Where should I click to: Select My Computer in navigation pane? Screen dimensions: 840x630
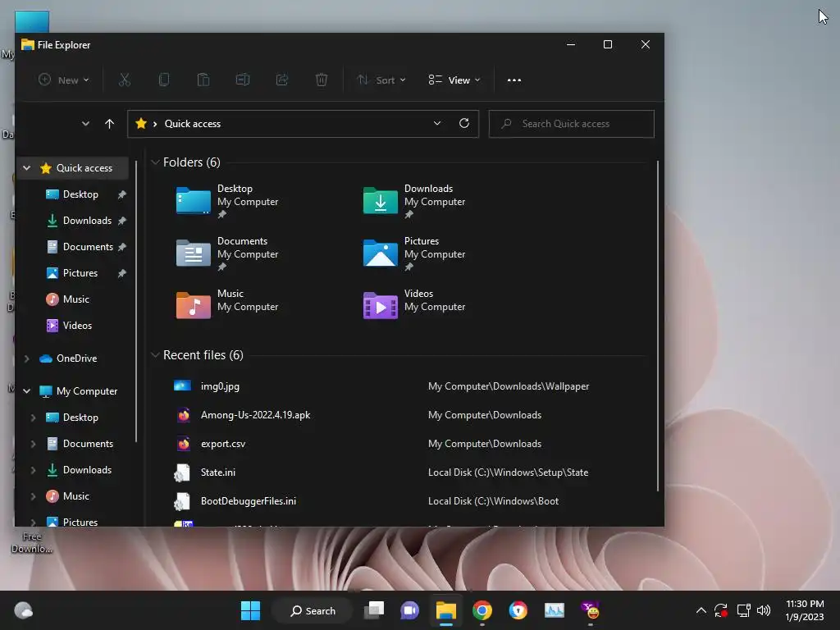(x=87, y=391)
